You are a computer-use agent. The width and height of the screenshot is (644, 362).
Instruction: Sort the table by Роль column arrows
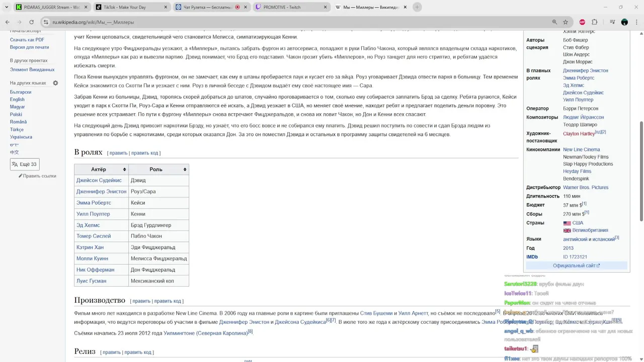(x=185, y=169)
